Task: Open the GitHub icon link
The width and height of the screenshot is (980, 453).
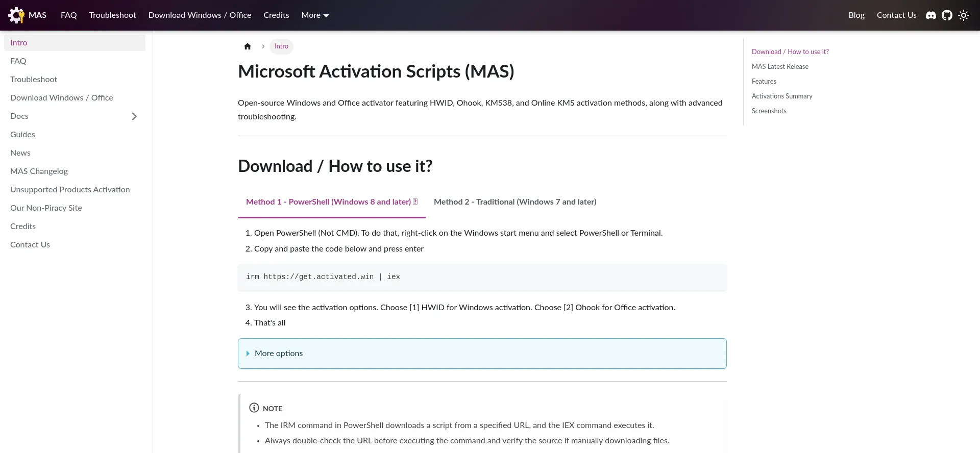Action: click(x=947, y=15)
